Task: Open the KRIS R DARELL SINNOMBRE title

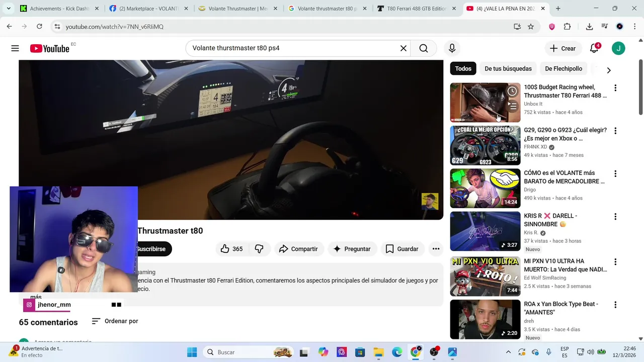Action: pyautogui.click(x=551, y=220)
